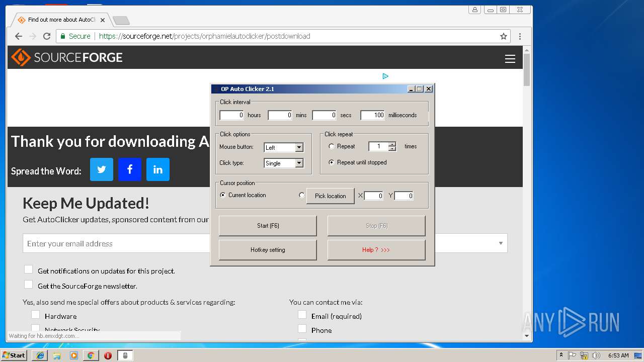644x362 pixels.
Task: Select the Repeat times radio button
Action: 331,146
